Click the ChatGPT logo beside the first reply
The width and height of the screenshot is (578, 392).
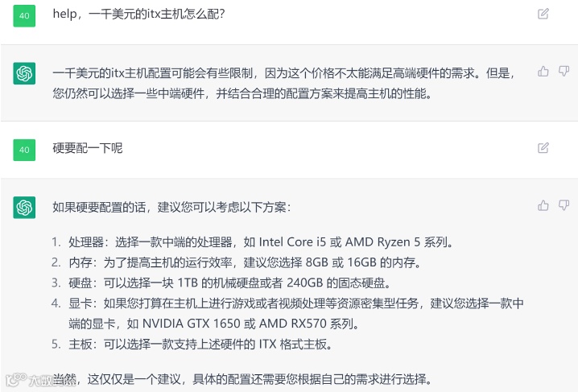[24, 73]
